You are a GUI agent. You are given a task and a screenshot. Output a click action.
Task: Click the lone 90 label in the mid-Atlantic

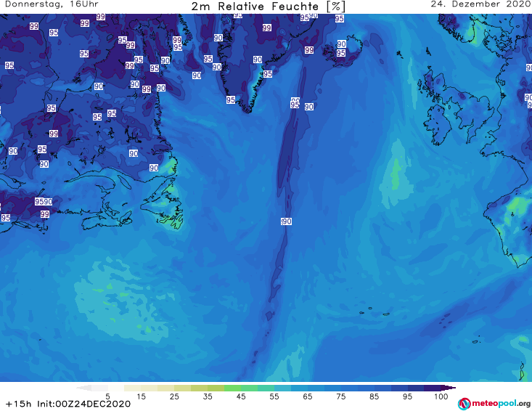pos(287,221)
